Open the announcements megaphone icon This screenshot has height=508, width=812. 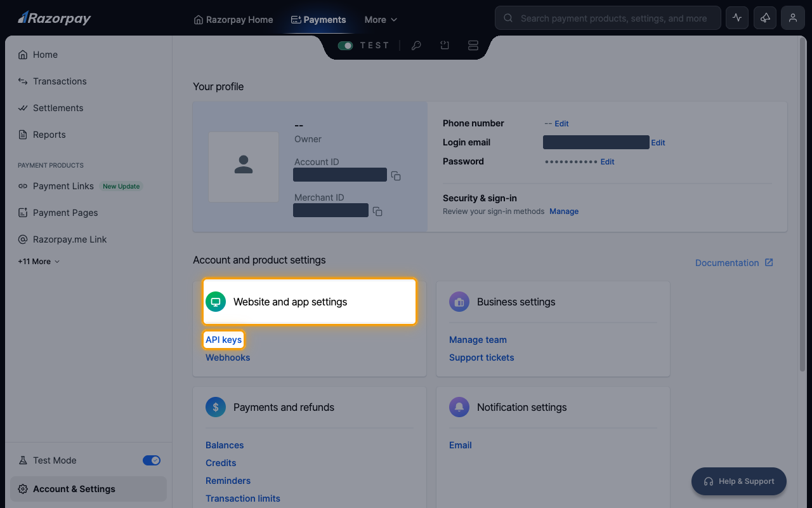765,18
